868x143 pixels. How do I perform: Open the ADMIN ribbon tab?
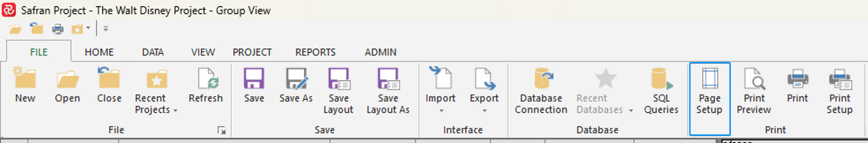pyautogui.click(x=381, y=52)
